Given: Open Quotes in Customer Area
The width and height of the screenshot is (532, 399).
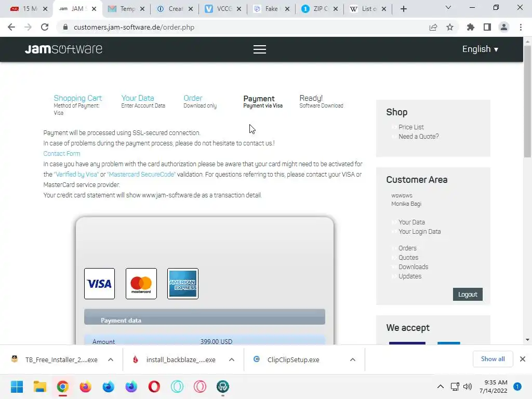Looking at the screenshot, I should click(x=408, y=258).
